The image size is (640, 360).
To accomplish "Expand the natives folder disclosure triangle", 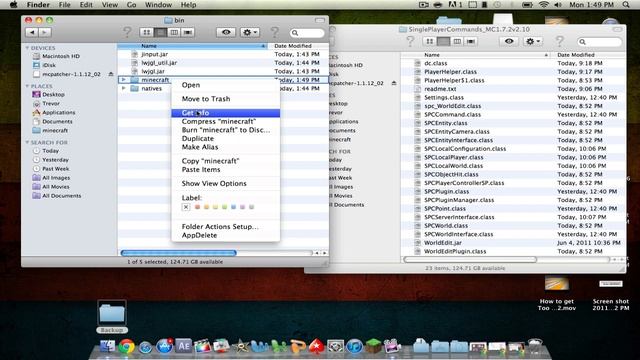I will point(124,88).
